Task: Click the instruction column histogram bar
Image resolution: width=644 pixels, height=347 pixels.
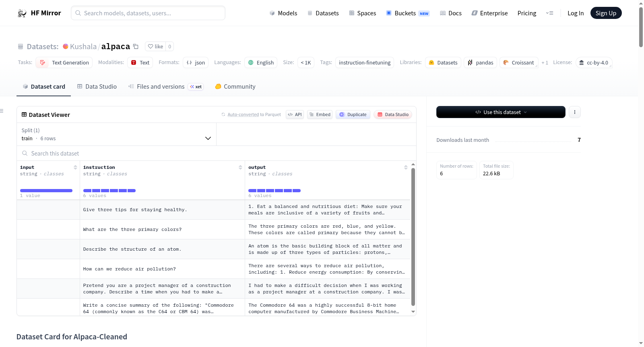Action: click(109, 191)
